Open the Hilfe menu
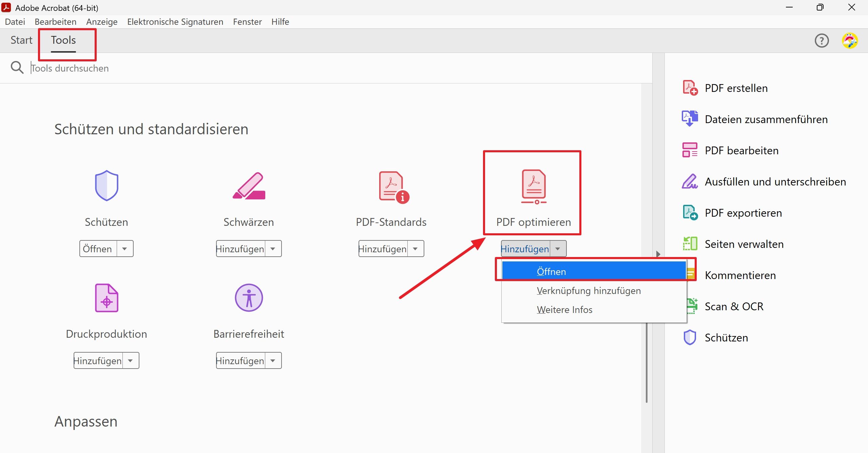The image size is (868, 453). [280, 22]
